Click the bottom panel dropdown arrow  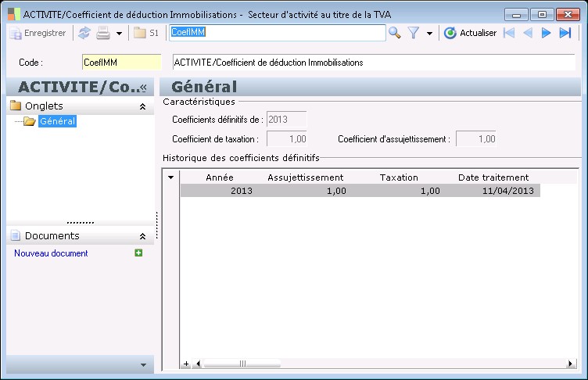pos(143,364)
